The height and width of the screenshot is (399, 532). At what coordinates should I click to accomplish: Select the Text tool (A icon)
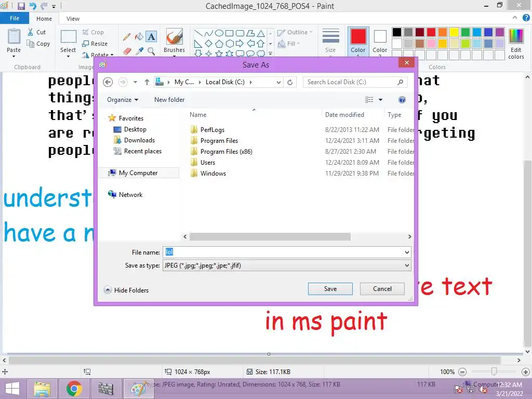(151, 37)
